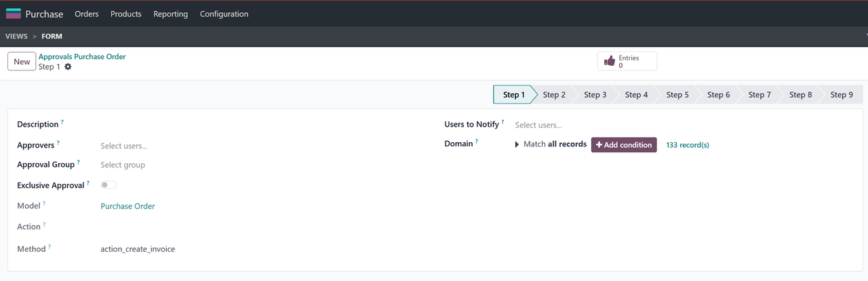Viewport: 868px width, 281px height.
Task: Click the help tooltip mark beside Method
Action: 50,247
